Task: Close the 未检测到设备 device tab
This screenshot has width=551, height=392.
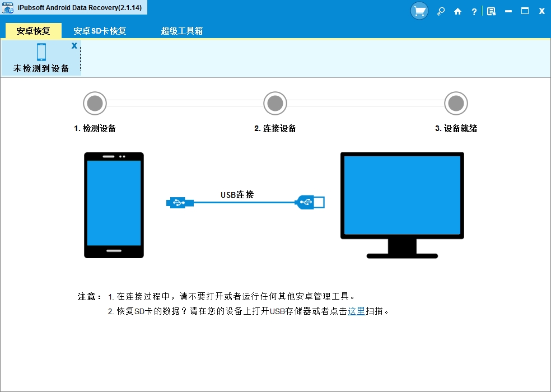Action: coord(74,45)
